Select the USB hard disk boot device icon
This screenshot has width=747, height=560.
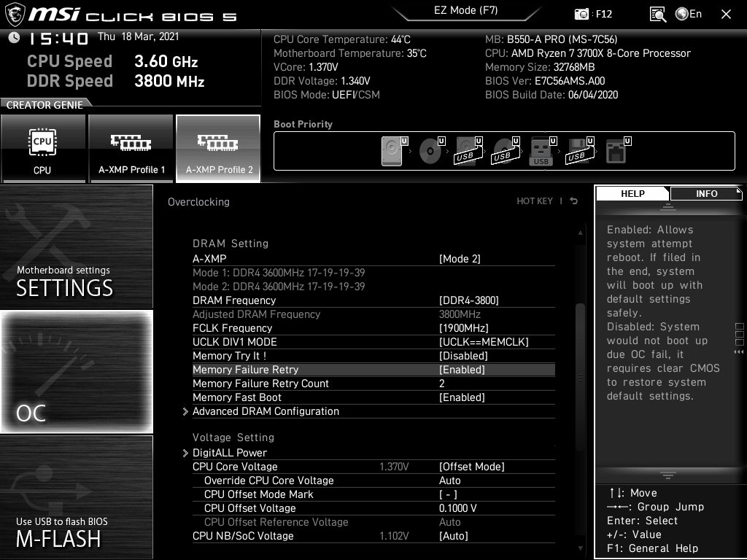[x=469, y=151]
